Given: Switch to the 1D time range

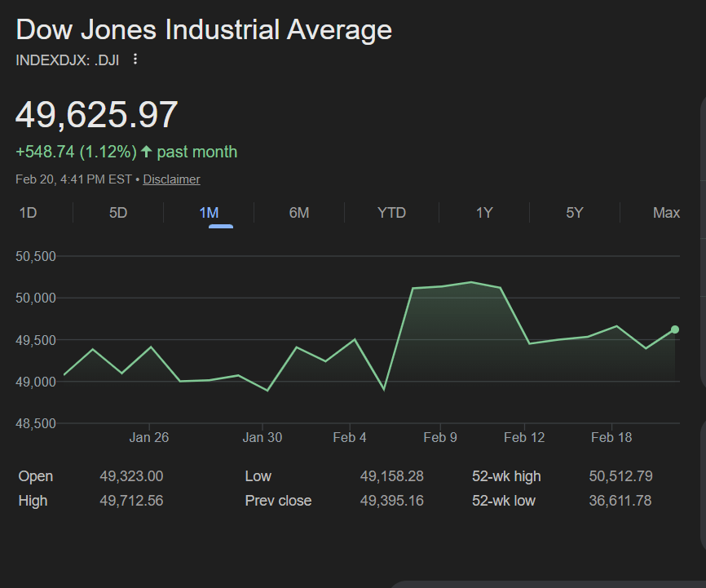Looking at the screenshot, I should (x=28, y=213).
